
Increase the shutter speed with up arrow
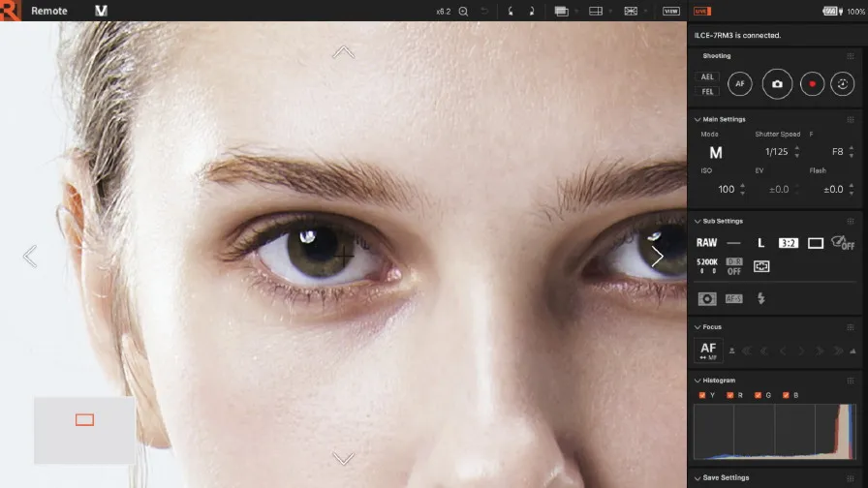coord(797,148)
